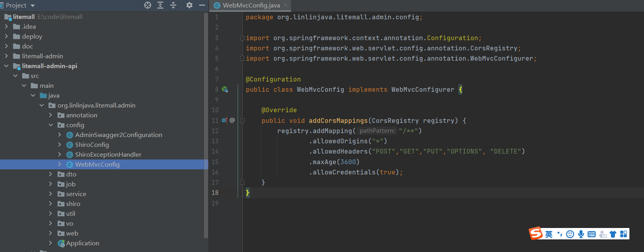Click the Sogou microphone voice input icon
Viewport: 644px width, 252px height.
point(581,234)
